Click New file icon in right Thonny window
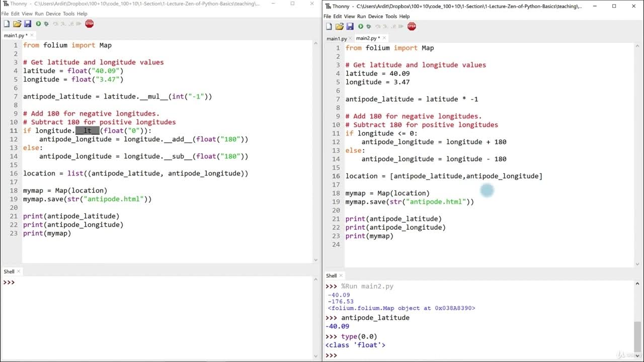The width and height of the screenshot is (644, 362). click(329, 26)
